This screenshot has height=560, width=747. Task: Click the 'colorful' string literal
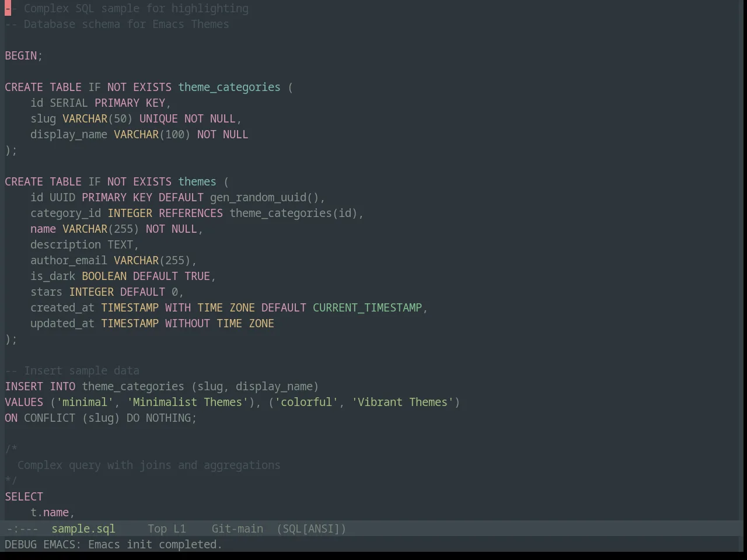306,402
